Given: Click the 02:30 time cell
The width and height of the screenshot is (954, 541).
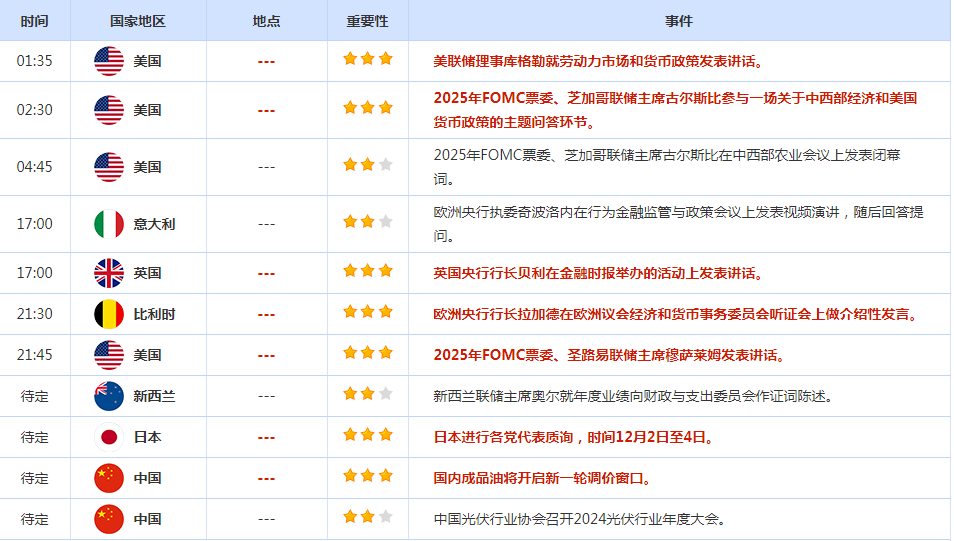Looking at the screenshot, I should pyautogui.click(x=34, y=110).
